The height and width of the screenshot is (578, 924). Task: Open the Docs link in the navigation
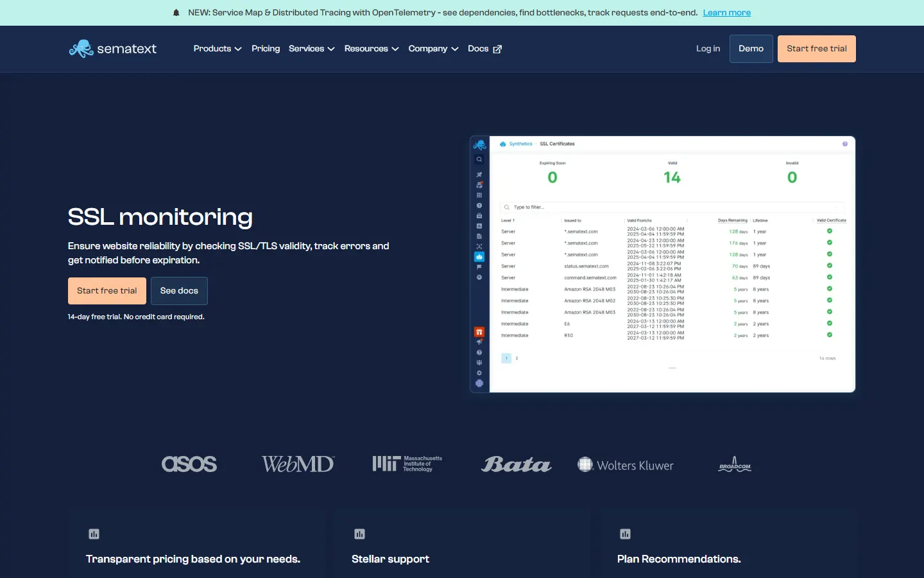point(478,49)
